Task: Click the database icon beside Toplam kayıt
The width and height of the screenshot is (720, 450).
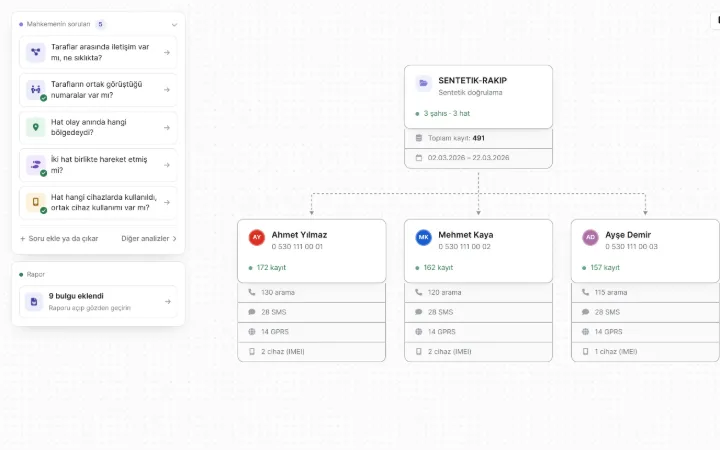Action: pyautogui.click(x=418, y=138)
